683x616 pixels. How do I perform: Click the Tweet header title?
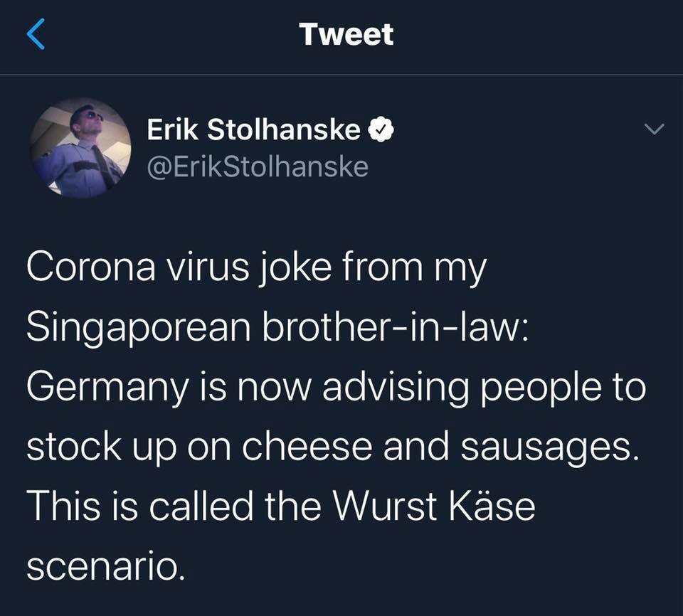[x=346, y=34]
